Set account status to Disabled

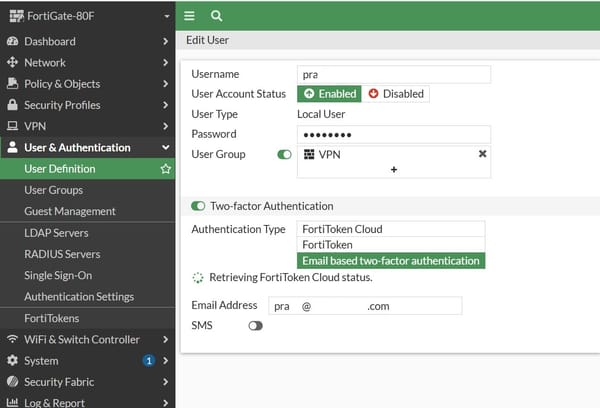point(396,94)
